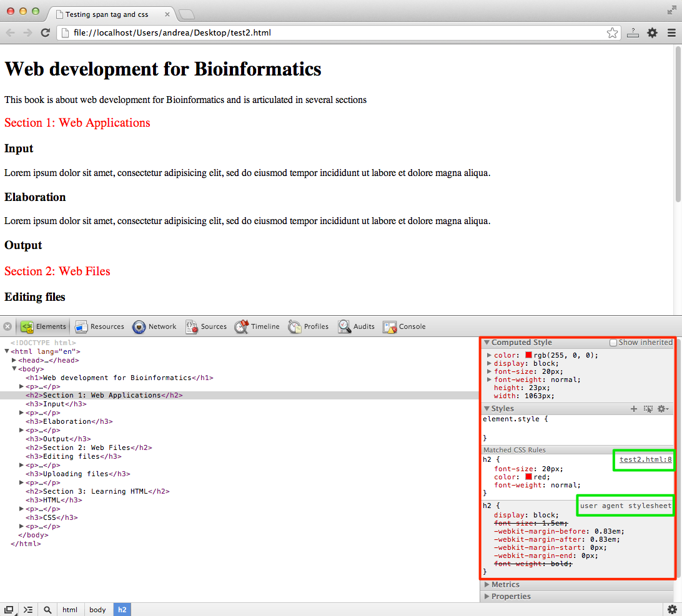The width and height of the screenshot is (682, 616).
Task: Select the h1 Web development for Bioinformatics node
Action: (119, 378)
